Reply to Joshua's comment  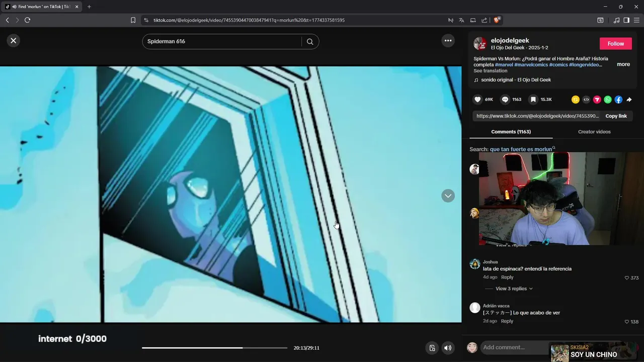507,278
